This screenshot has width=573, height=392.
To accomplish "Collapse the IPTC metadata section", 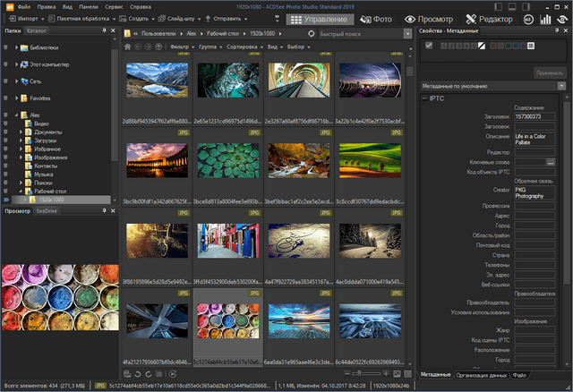I will coord(424,98).
